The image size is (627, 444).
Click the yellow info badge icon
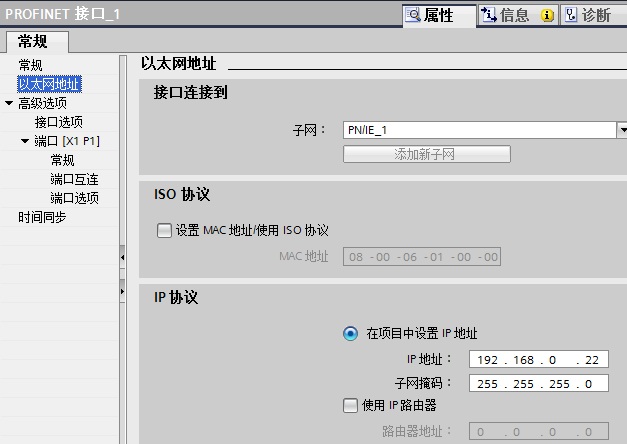point(547,16)
